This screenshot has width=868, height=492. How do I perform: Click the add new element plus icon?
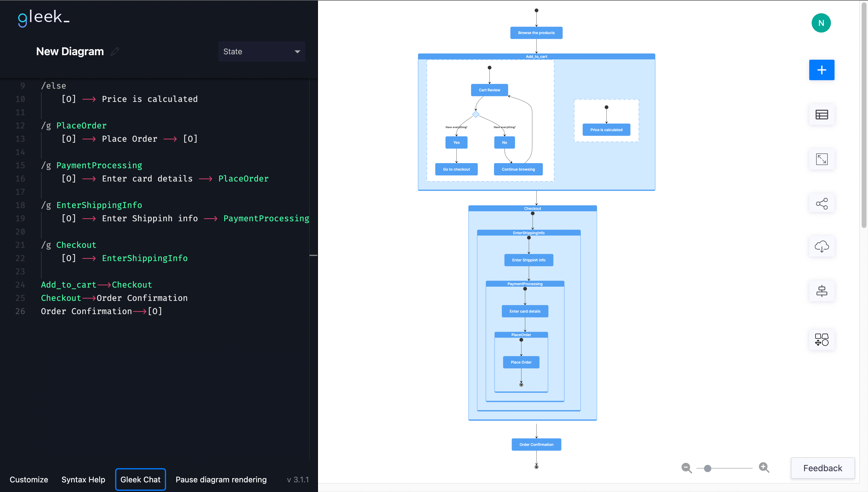pyautogui.click(x=822, y=70)
